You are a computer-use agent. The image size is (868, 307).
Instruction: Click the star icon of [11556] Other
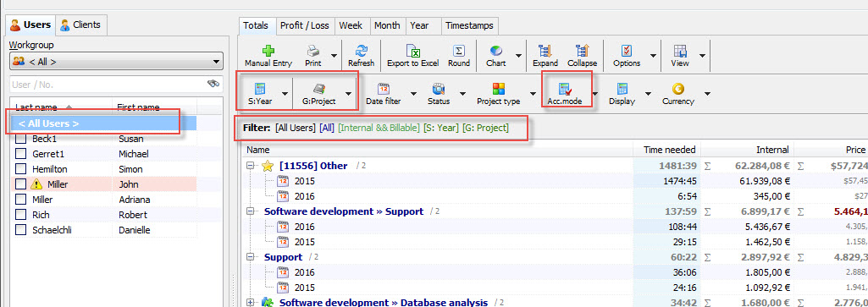point(268,166)
